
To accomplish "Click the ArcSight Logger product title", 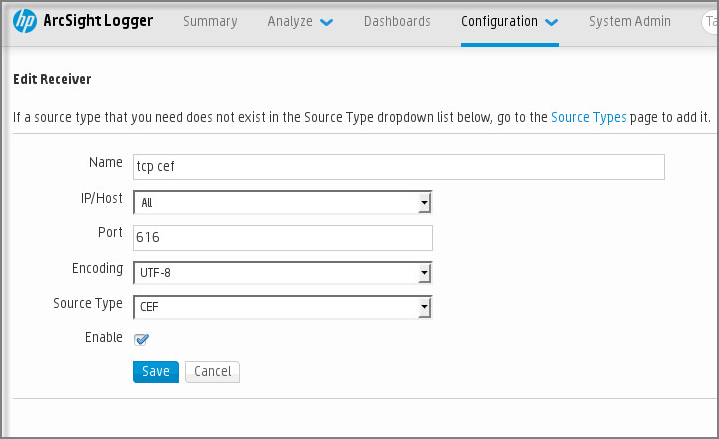I will tap(98, 21).
